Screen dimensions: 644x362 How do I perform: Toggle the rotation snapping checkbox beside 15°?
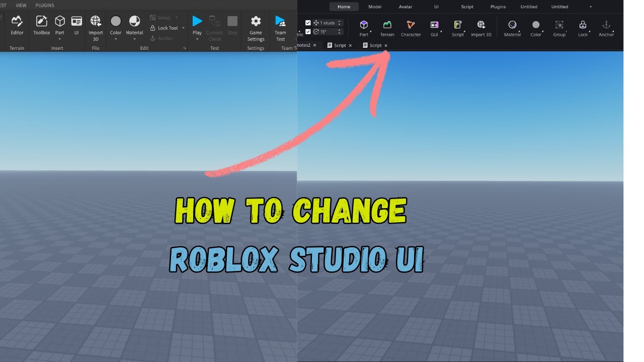tap(308, 31)
